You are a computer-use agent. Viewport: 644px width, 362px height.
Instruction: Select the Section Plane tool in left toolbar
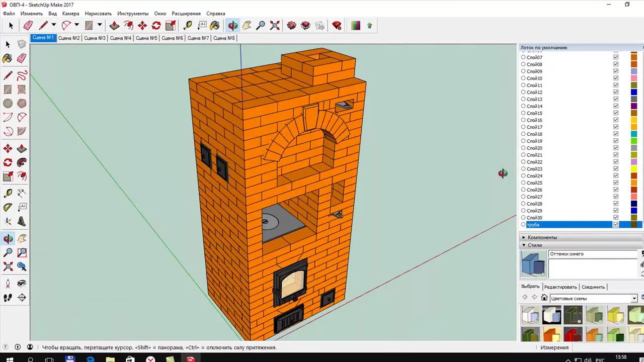(22, 298)
